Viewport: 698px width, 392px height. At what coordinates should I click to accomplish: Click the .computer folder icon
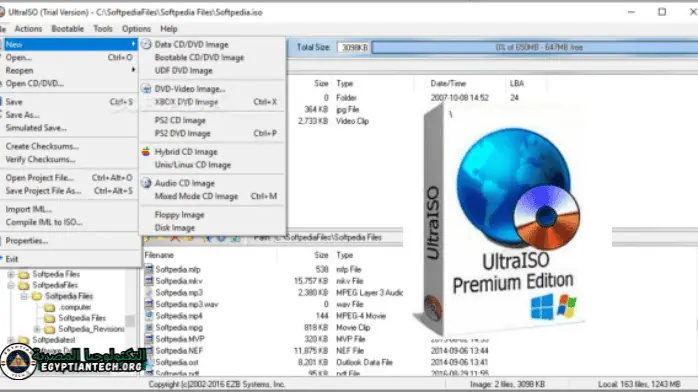pos(49,307)
